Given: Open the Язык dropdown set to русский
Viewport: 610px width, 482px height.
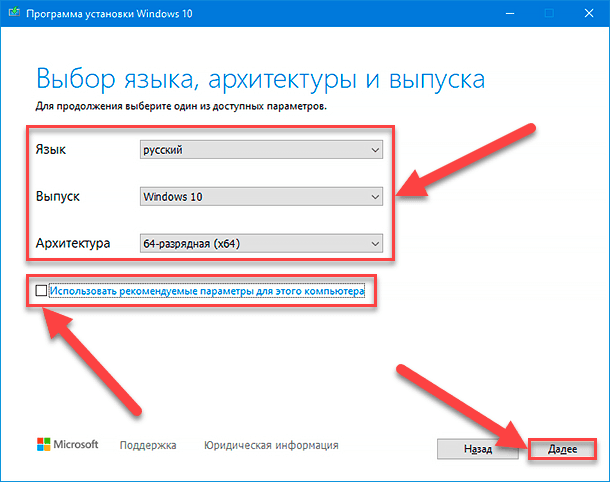Looking at the screenshot, I should point(261,150).
